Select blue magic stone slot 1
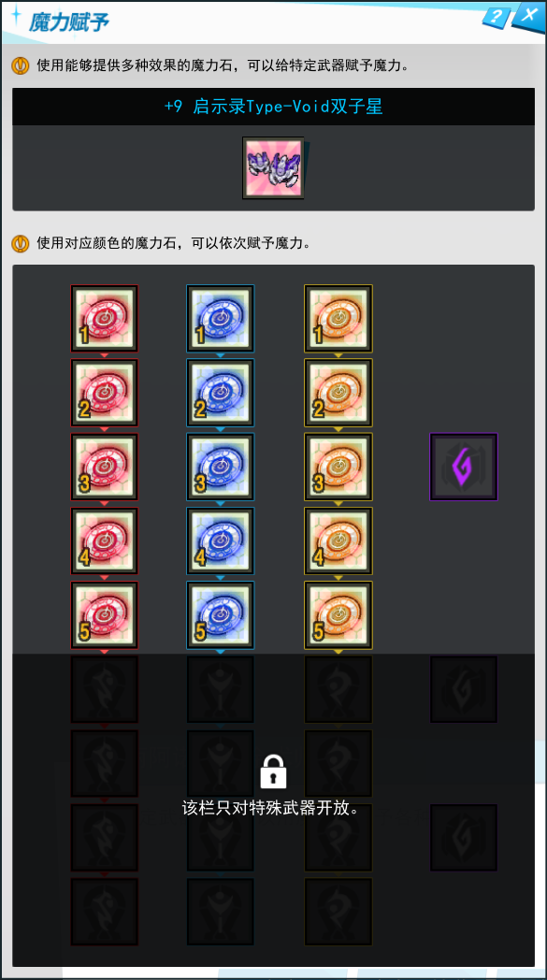 click(x=221, y=319)
